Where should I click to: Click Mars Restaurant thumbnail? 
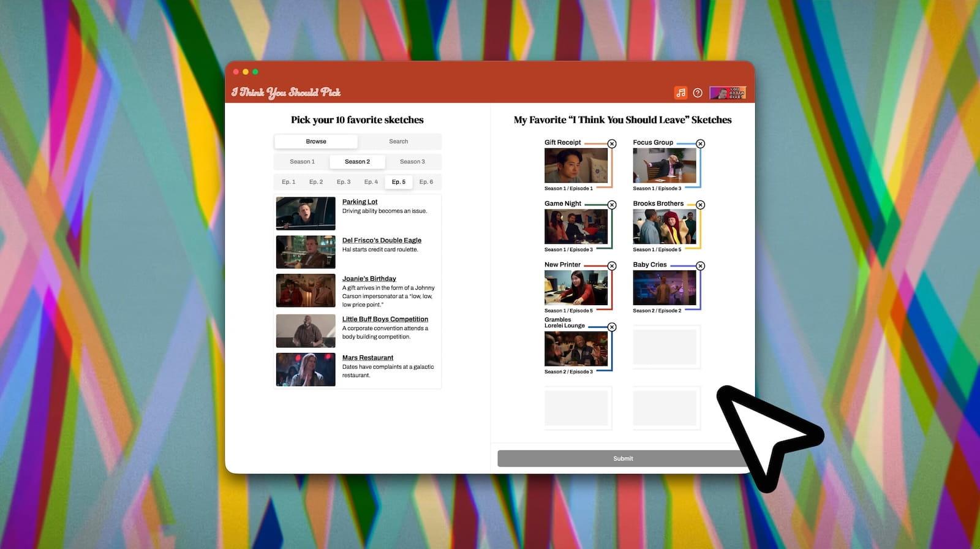(x=306, y=369)
